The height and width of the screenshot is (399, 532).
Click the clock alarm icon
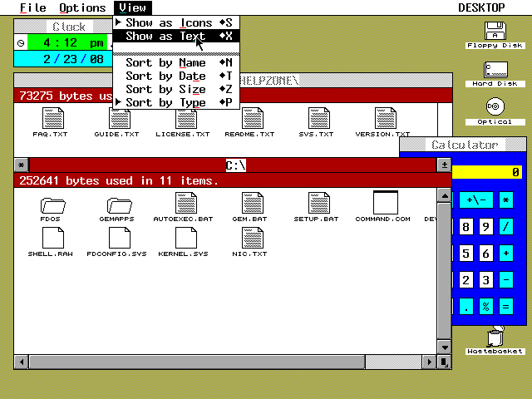point(21,43)
